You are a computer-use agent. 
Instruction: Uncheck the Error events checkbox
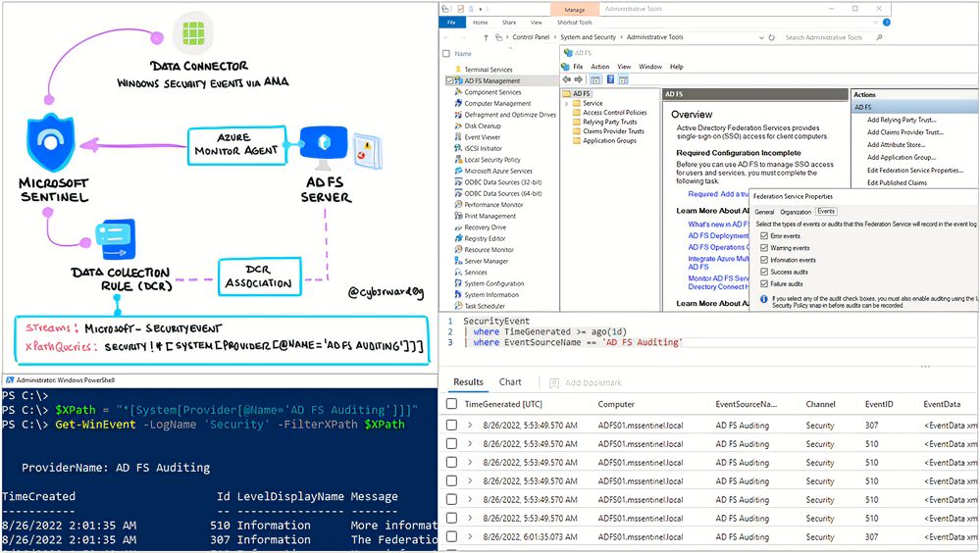[x=763, y=236]
